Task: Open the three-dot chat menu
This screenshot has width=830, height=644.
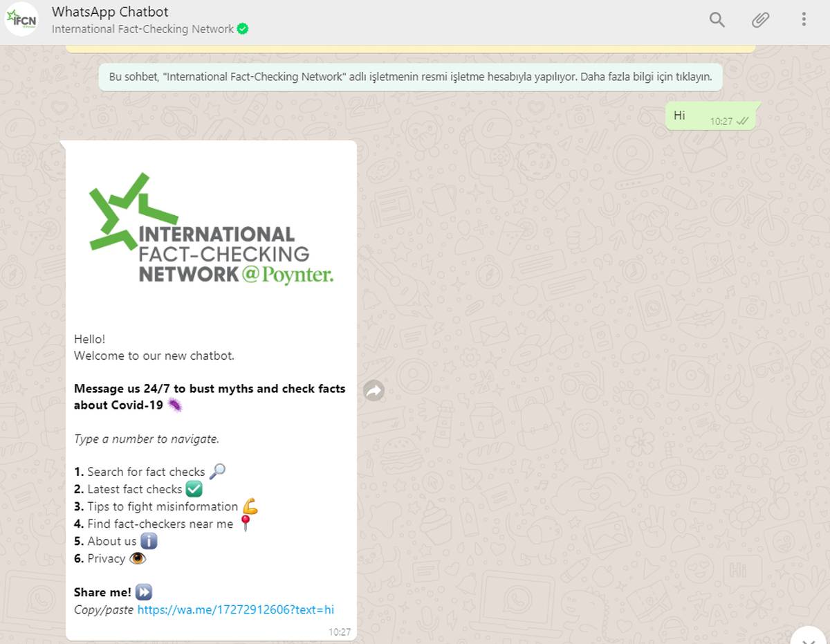Action: [x=804, y=19]
